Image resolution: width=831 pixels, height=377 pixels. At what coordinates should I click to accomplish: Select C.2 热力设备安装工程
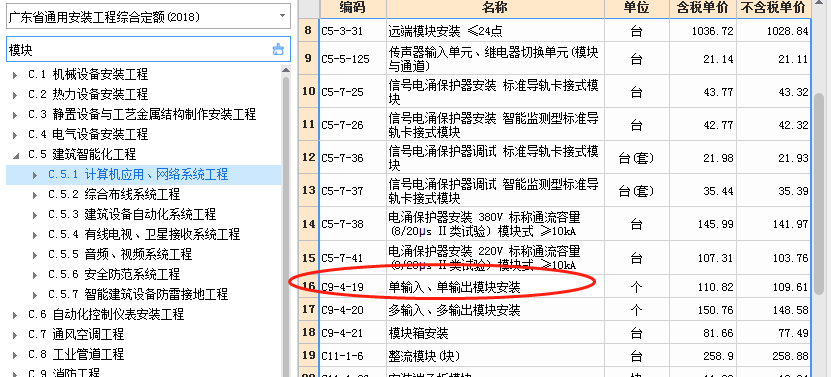pos(88,95)
